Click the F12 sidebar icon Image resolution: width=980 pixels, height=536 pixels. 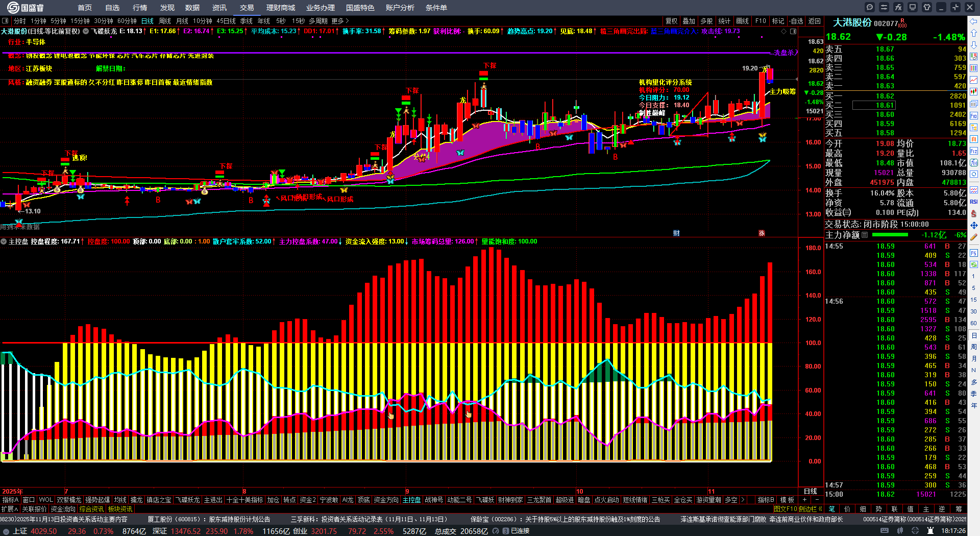[x=974, y=151]
